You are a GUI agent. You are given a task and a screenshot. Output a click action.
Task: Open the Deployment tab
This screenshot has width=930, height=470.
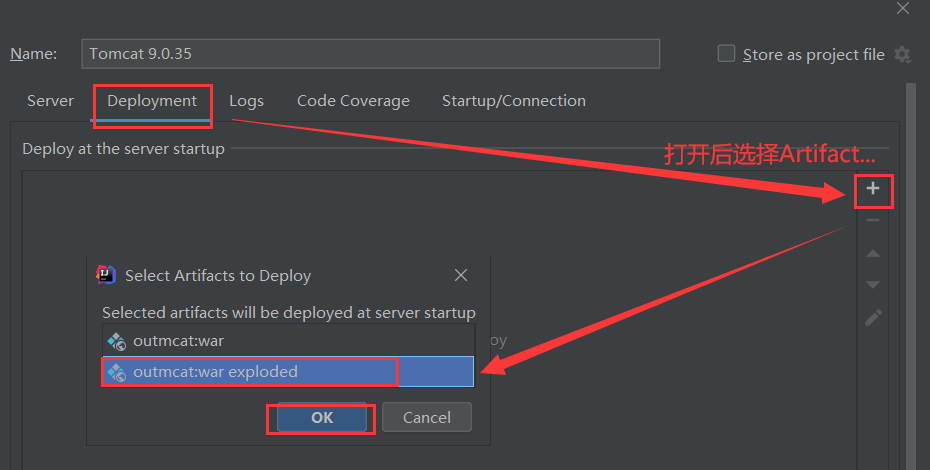152,101
